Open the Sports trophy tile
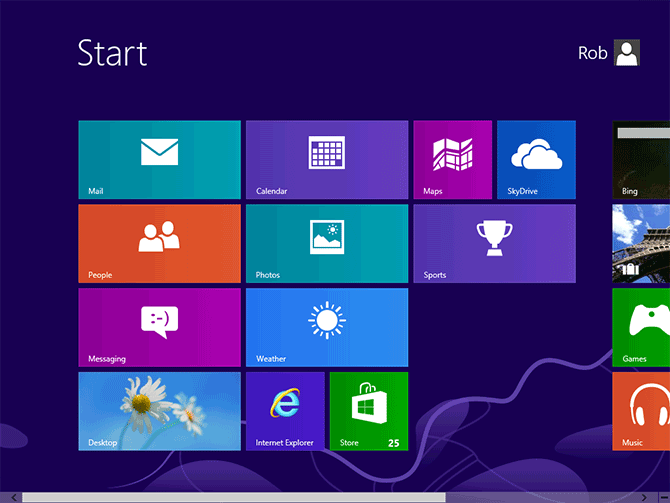 tap(494, 244)
